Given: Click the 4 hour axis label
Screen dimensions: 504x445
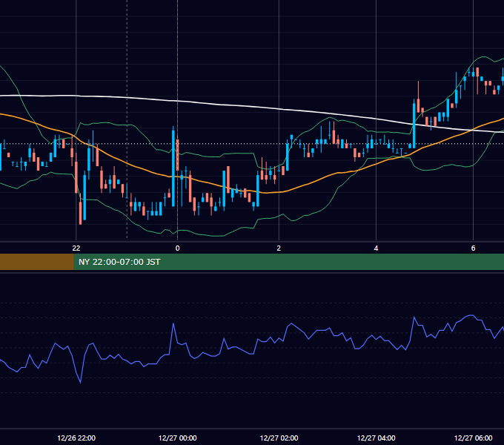Looking at the screenshot, I should (376, 248).
